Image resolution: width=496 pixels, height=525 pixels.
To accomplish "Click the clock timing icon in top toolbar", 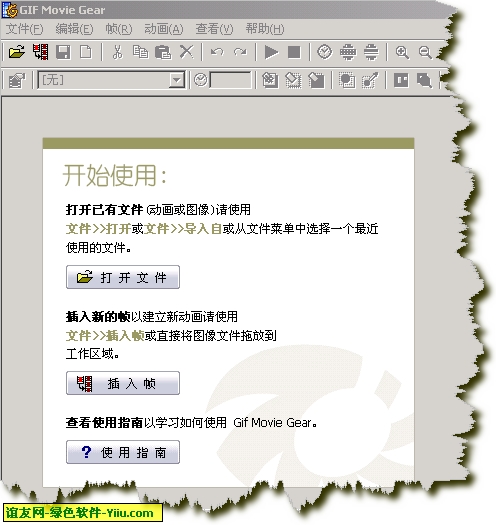I will pyautogui.click(x=324, y=52).
